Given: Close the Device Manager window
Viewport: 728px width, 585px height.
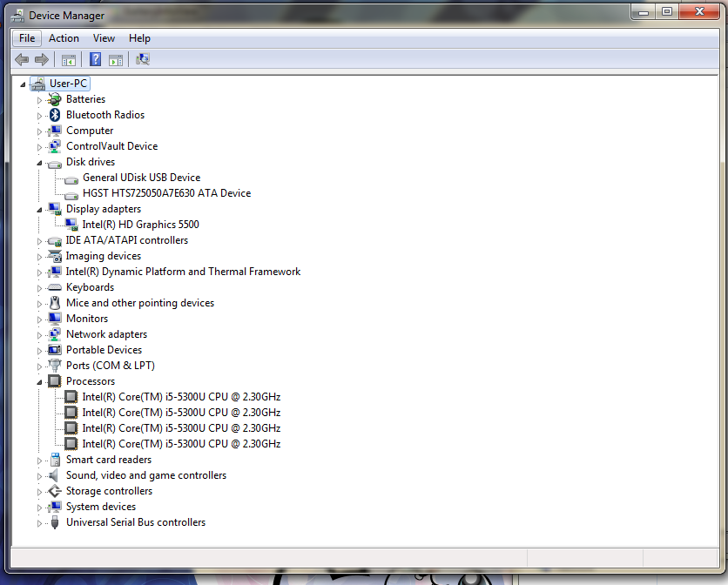Looking at the screenshot, I should (699, 11).
